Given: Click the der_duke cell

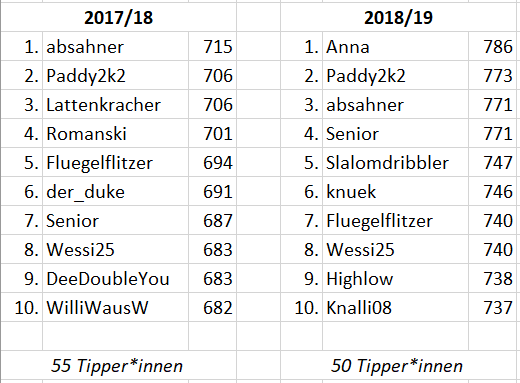Looking at the screenshot, I should [115, 191].
